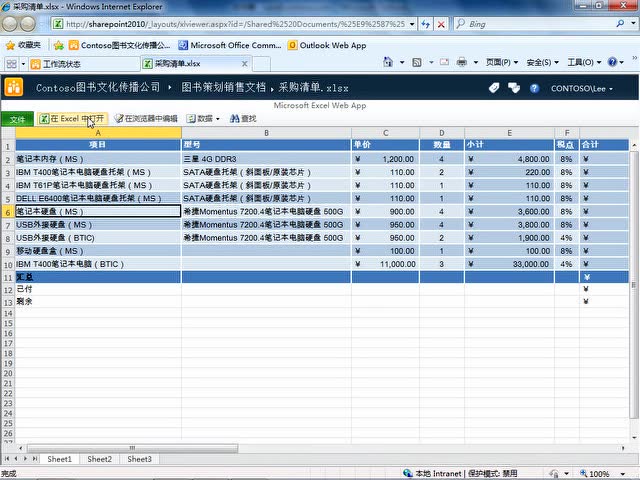Click 在浏览器中编辑 button
This screenshot has height=480, width=640.
pyautogui.click(x=146, y=119)
